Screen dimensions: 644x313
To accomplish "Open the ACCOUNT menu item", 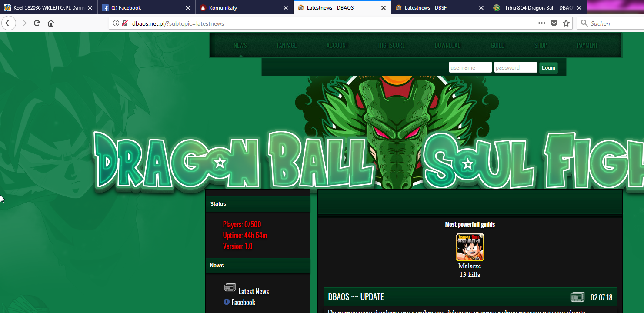I will (337, 45).
